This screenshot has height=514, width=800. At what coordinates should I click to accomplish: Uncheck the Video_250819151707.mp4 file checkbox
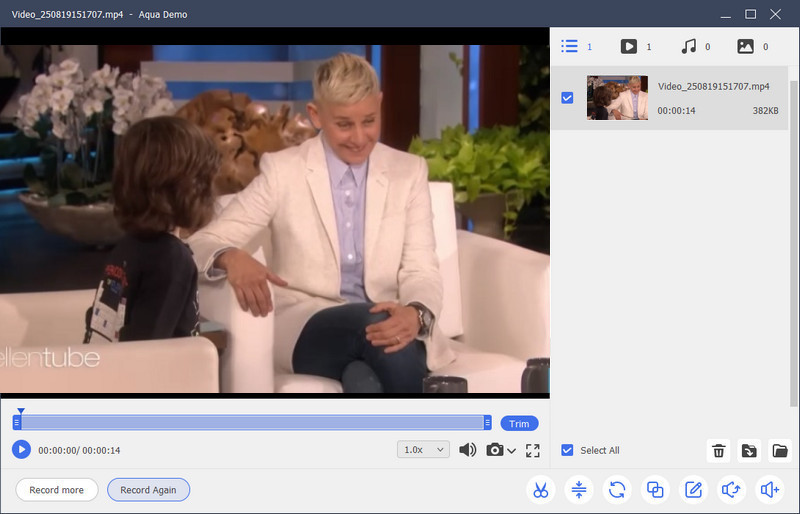click(x=567, y=98)
